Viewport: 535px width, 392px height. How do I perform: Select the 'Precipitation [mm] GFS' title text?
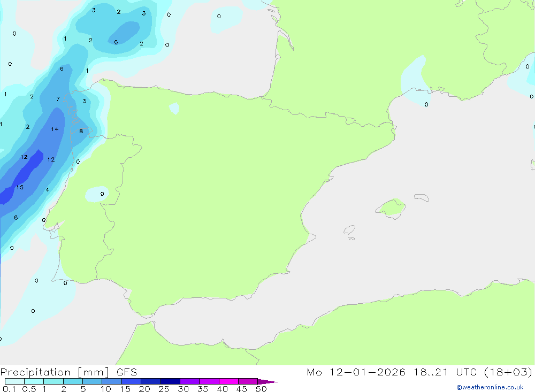68,372
